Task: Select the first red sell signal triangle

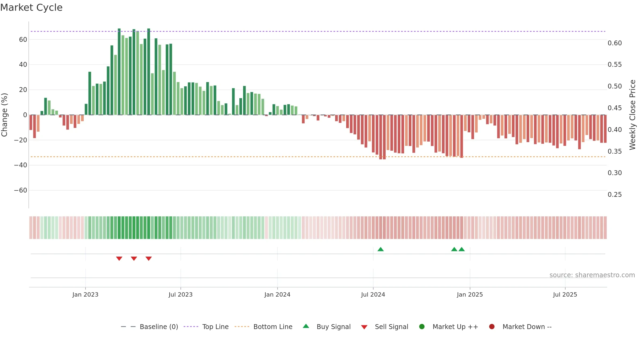Action: 119,258
